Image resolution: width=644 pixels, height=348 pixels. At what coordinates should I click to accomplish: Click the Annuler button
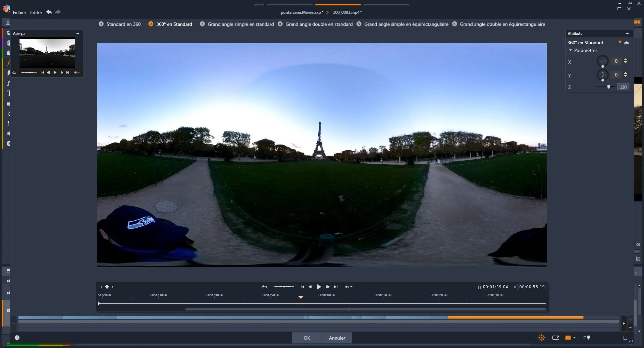(337, 338)
